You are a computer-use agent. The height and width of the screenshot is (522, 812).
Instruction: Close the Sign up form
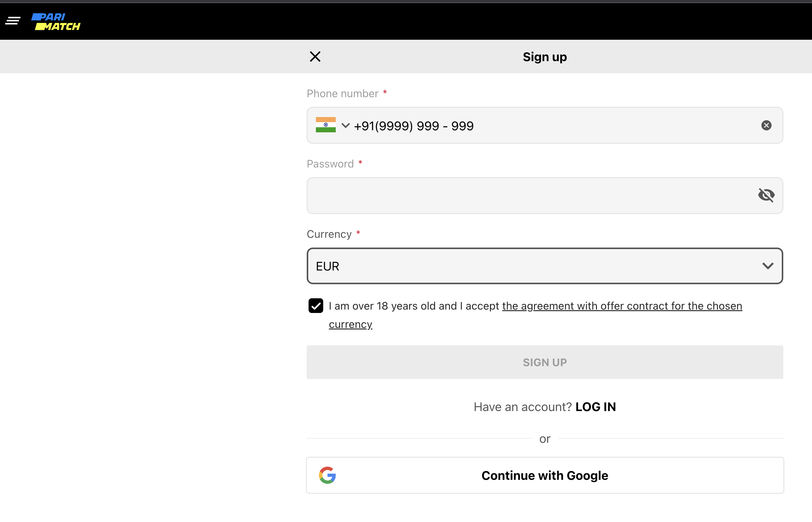[x=315, y=57]
